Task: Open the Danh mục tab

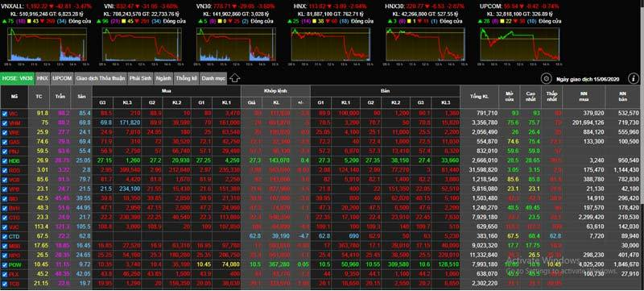Action: 213,78
